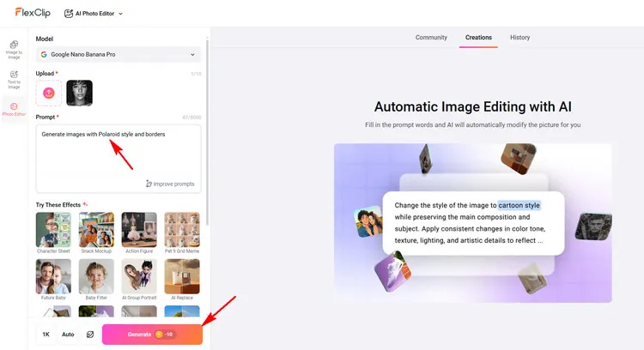Expand the Google Nano Banana Pro model dropdown
Image resolution: width=644 pixels, height=350 pixels.
coord(118,55)
